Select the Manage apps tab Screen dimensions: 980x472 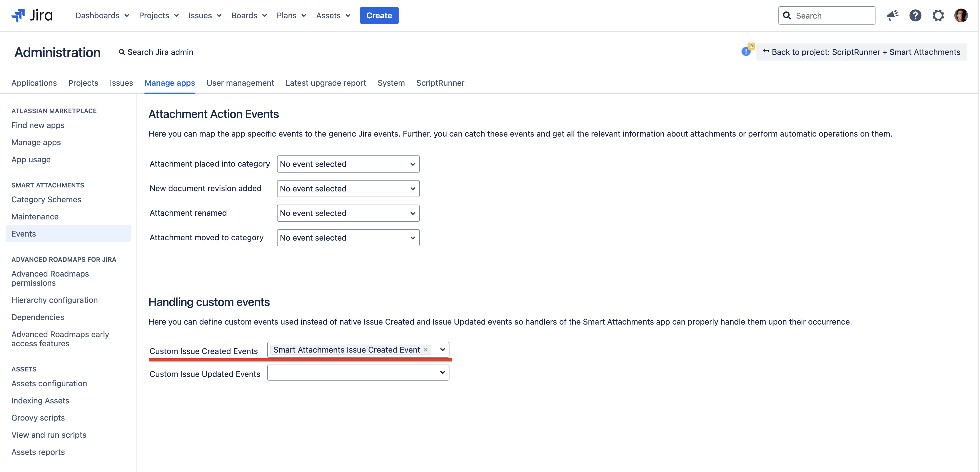pyautogui.click(x=170, y=83)
